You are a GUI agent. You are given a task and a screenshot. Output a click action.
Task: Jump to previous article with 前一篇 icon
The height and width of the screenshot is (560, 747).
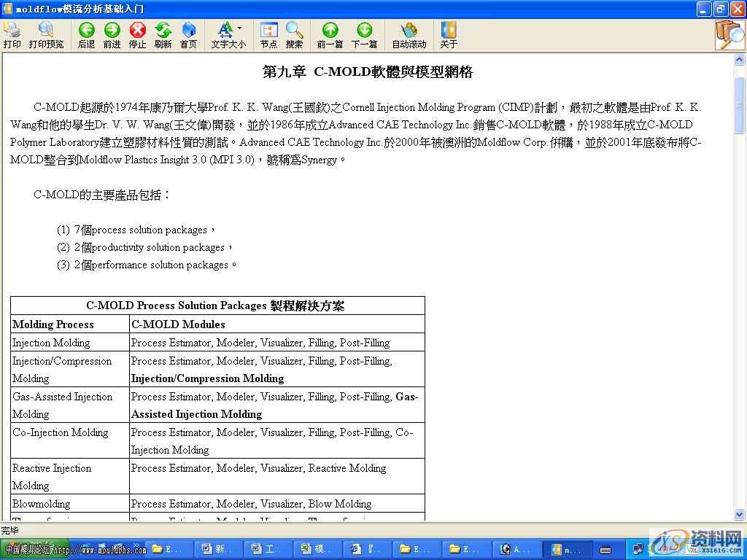pyautogui.click(x=330, y=31)
